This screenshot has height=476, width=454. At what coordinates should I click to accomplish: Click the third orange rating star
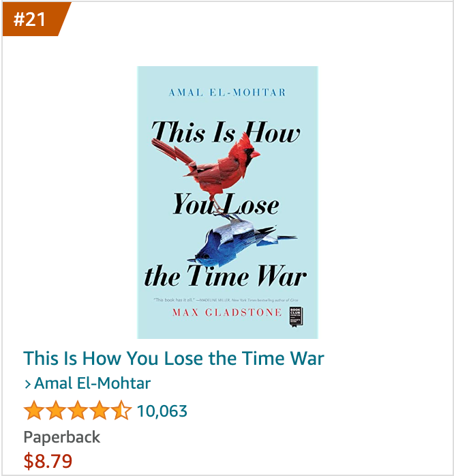click(x=78, y=410)
